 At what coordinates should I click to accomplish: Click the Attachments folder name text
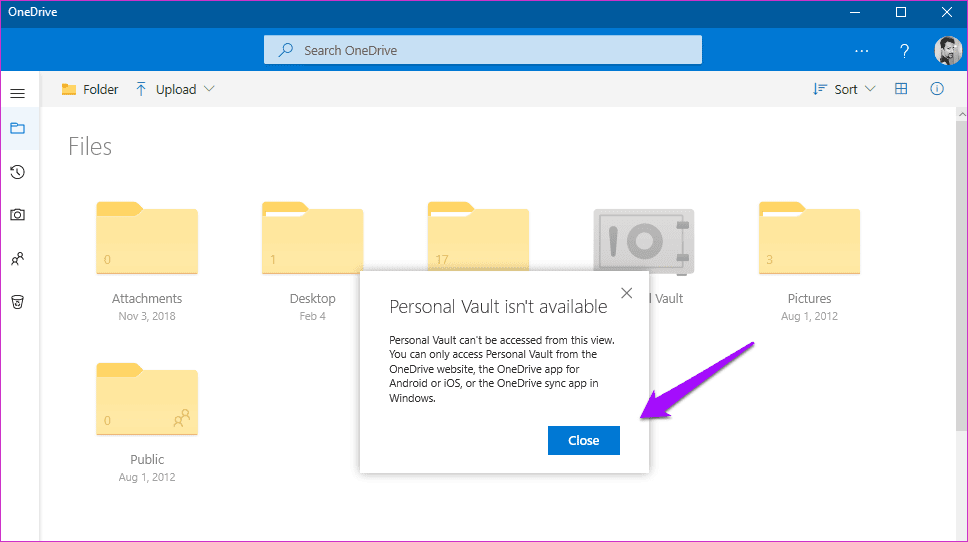point(147,299)
